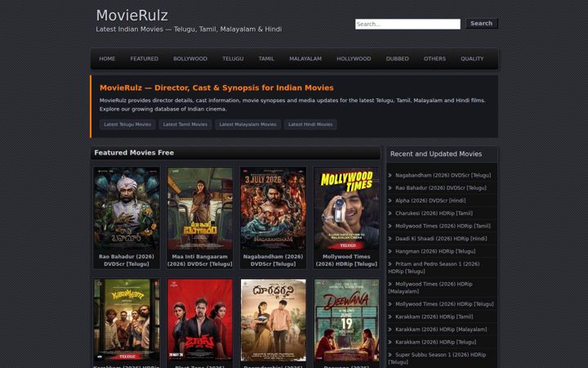Click the chevron icon beside Charukesi (2026)

tap(390, 213)
